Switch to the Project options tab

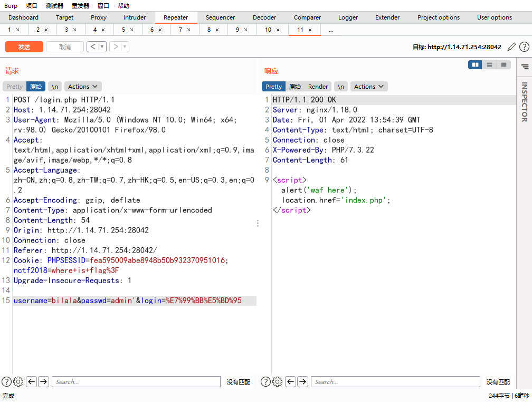point(439,17)
